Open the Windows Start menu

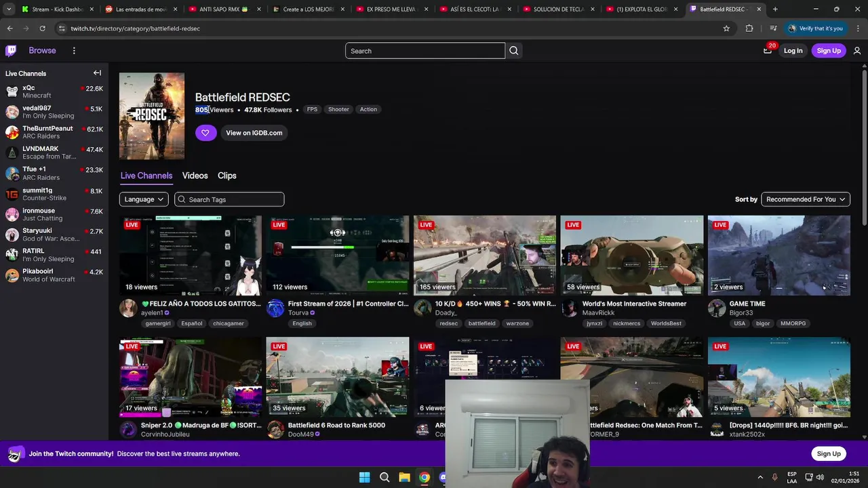point(364,477)
